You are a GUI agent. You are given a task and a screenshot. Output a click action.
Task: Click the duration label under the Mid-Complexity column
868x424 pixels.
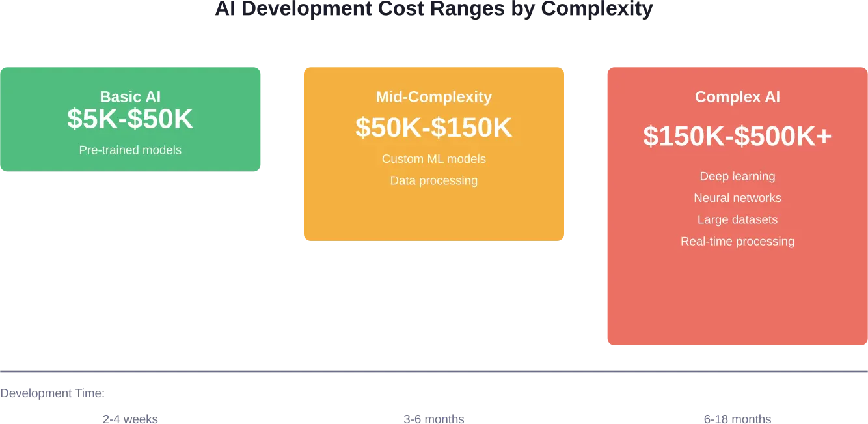[x=433, y=419]
